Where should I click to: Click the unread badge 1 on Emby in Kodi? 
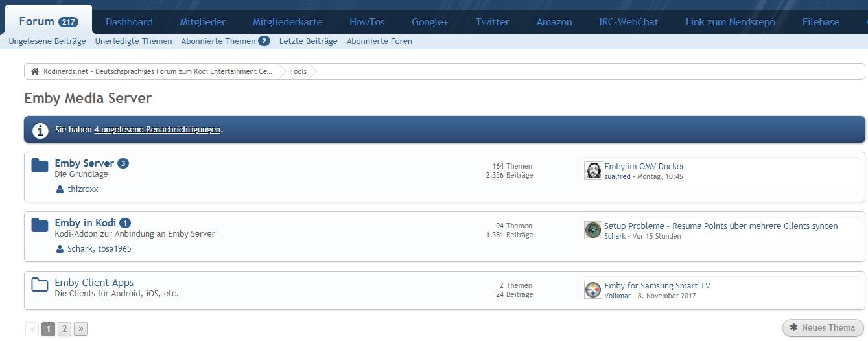click(125, 223)
